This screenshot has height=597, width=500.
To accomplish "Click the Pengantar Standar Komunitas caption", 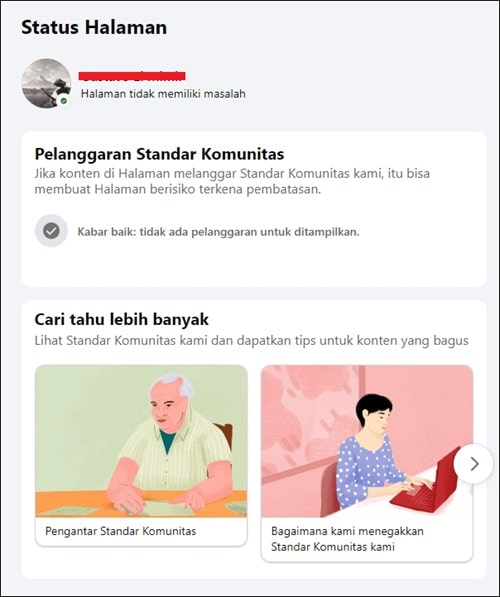I will click(120, 531).
